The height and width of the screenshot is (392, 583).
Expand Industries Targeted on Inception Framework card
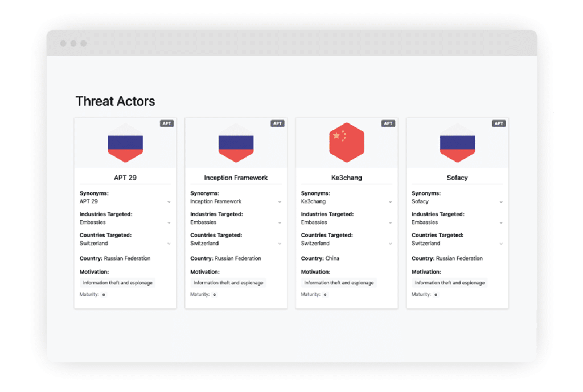[x=280, y=223]
